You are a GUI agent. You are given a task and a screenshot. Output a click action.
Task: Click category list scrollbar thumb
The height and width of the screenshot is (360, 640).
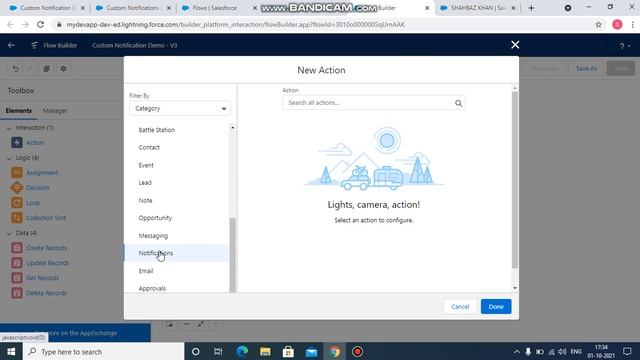233,255
